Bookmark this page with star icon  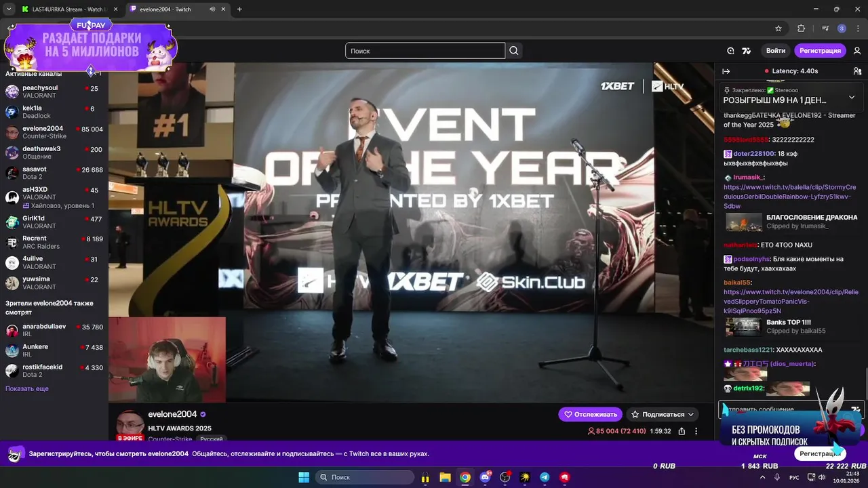pyautogui.click(x=778, y=28)
